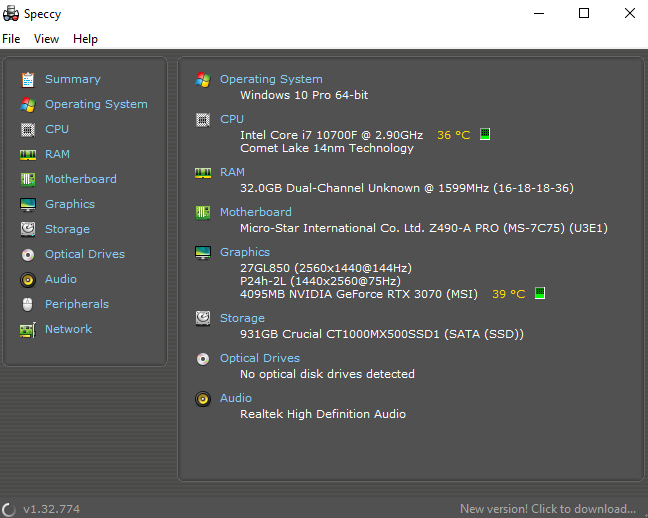Click the Graphics monitor icon in summary panel

coord(203,253)
